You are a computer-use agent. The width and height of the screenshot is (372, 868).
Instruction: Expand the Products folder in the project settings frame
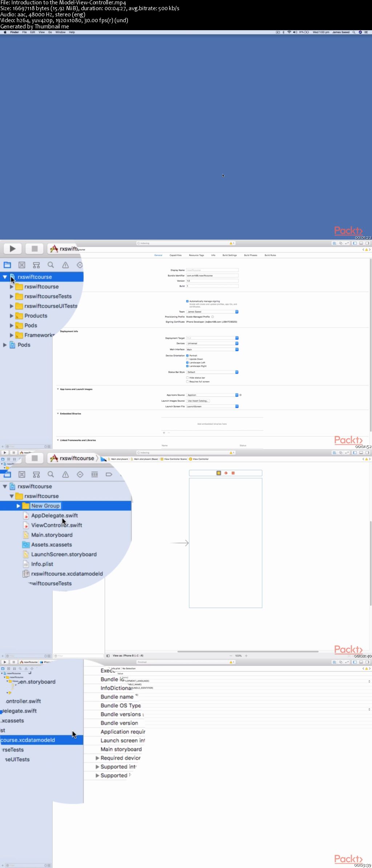(x=12, y=316)
